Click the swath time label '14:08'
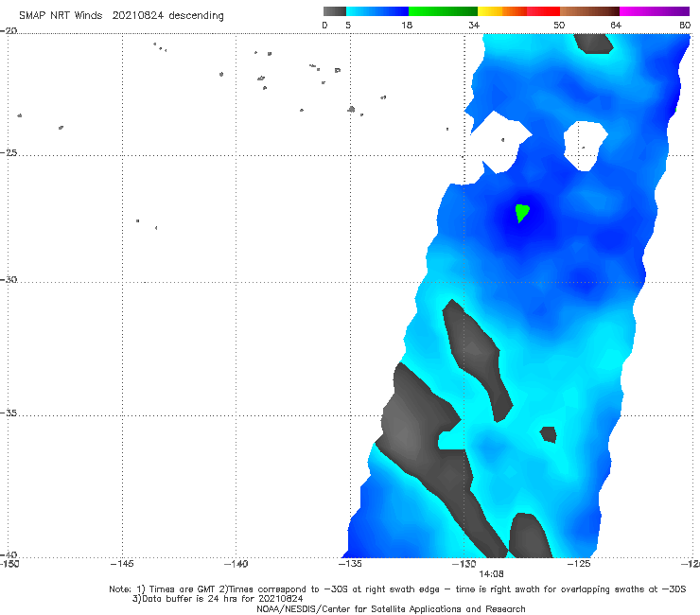Screen dimensions: 700x615 coord(491,574)
